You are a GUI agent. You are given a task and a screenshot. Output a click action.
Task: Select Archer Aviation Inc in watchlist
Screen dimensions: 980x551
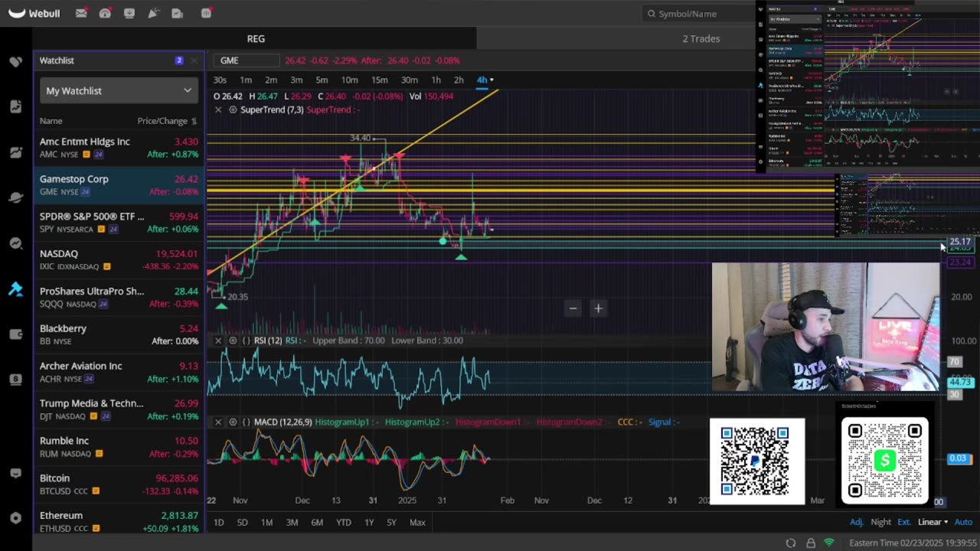pos(119,372)
